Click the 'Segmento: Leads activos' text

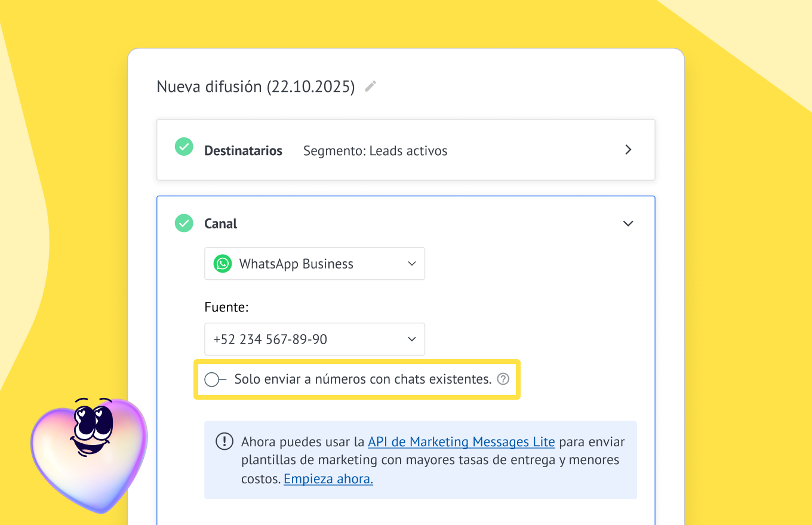[x=375, y=151]
